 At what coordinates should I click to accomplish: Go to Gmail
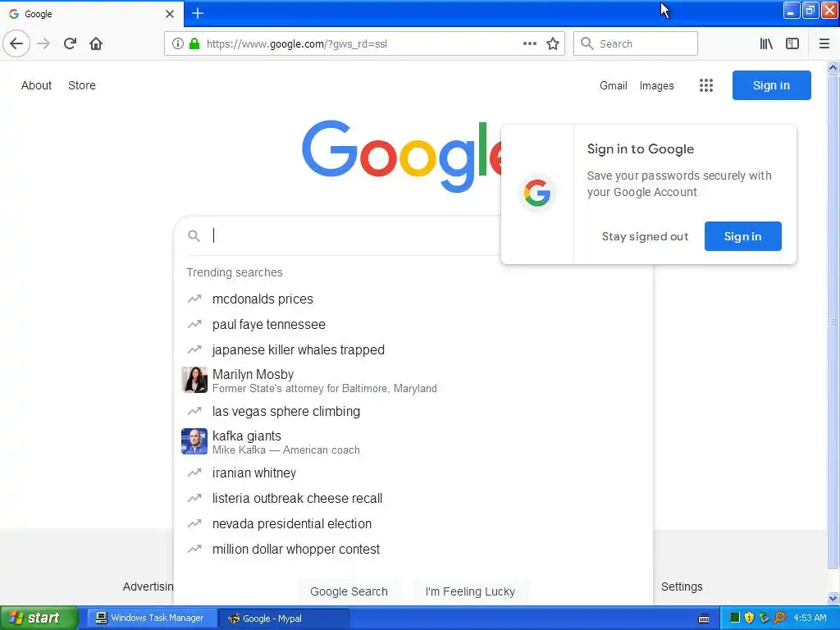(x=614, y=85)
